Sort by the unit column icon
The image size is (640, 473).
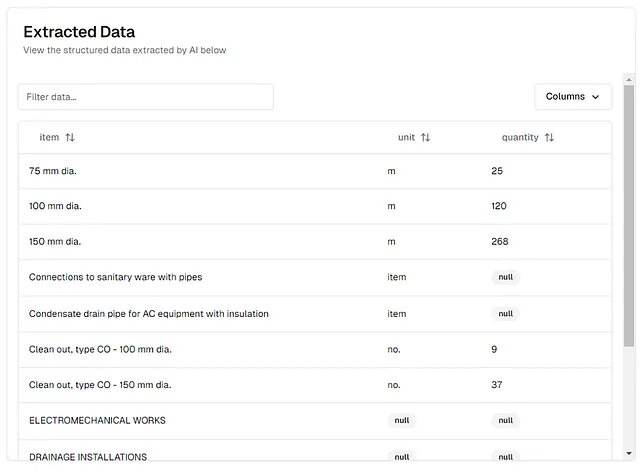click(425, 138)
